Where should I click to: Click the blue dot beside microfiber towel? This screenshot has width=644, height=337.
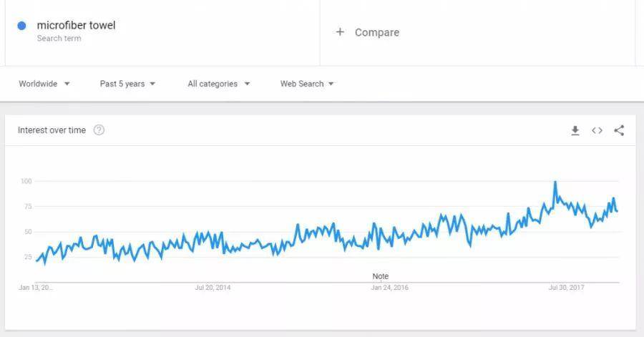pyautogui.click(x=21, y=26)
